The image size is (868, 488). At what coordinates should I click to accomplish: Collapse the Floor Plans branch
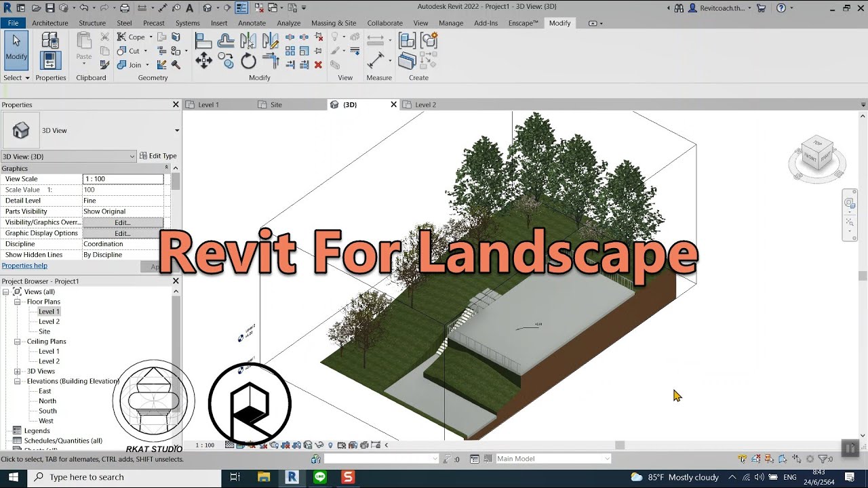(x=17, y=302)
